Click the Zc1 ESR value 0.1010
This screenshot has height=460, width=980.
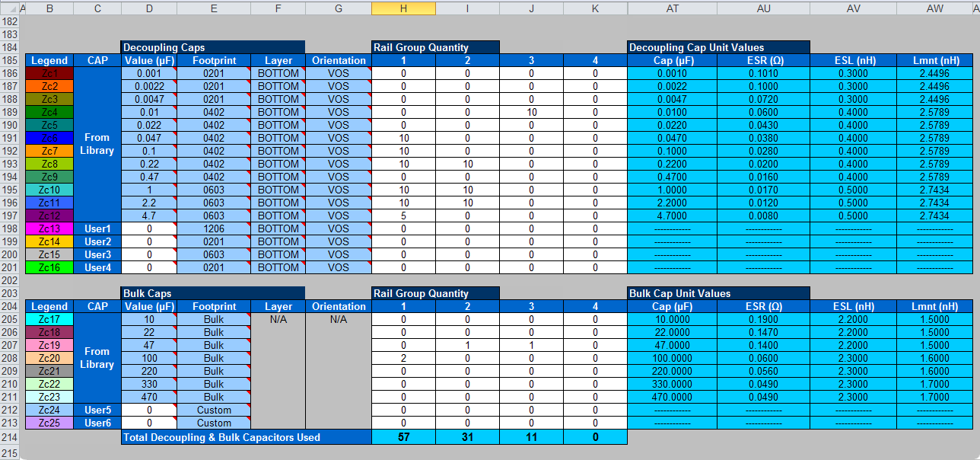[x=762, y=73]
